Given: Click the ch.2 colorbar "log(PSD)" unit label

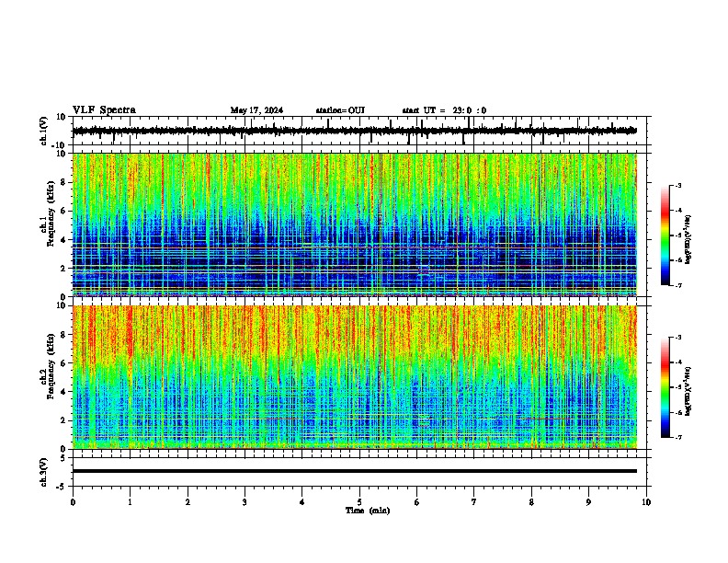Looking at the screenshot, I should point(688,392).
